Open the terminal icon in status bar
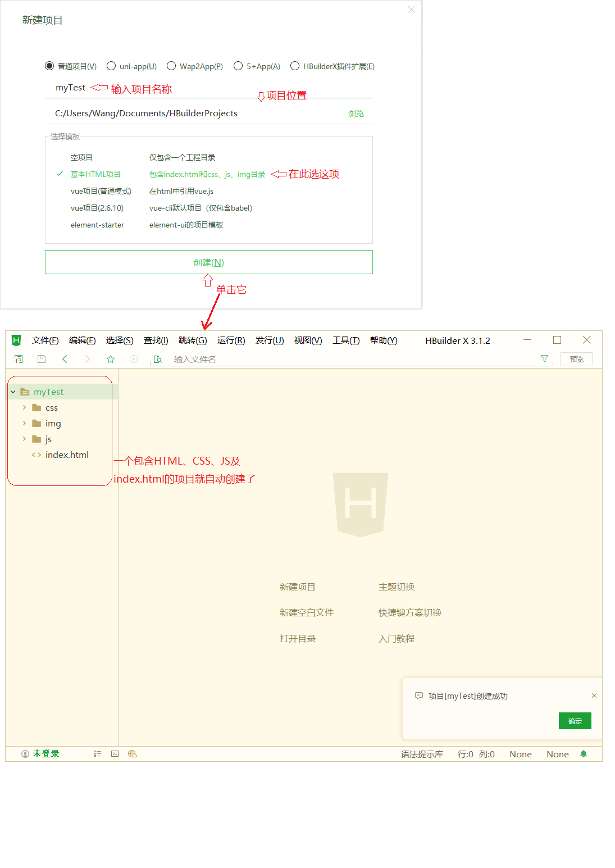 [115, 754]
